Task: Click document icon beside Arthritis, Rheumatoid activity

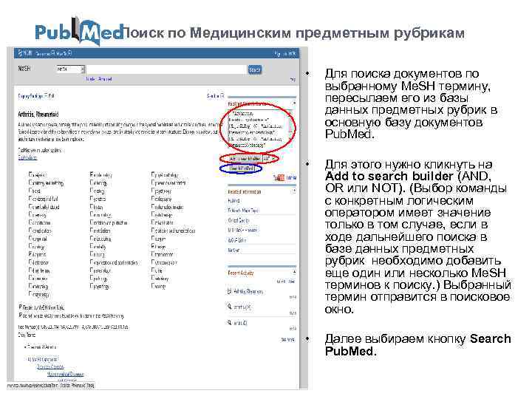Action: pyautogui.click(x=230, y=291)
